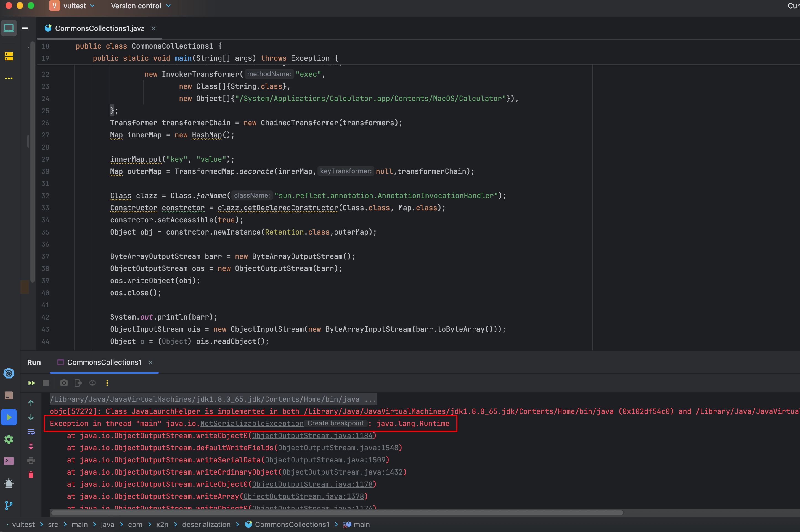
Task: Toggle soft-wrap in console output
Action: pyautogui.click(x=31, y=432)
